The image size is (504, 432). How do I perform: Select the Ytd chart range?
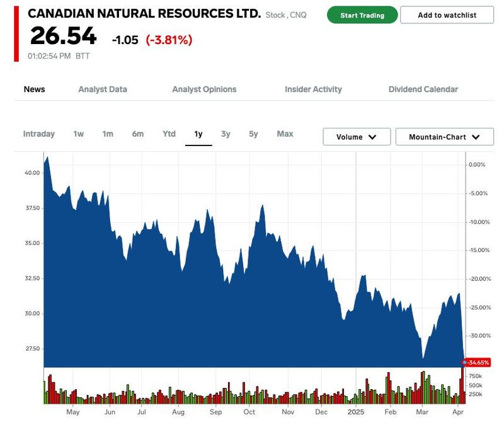[x=169, y=134]
